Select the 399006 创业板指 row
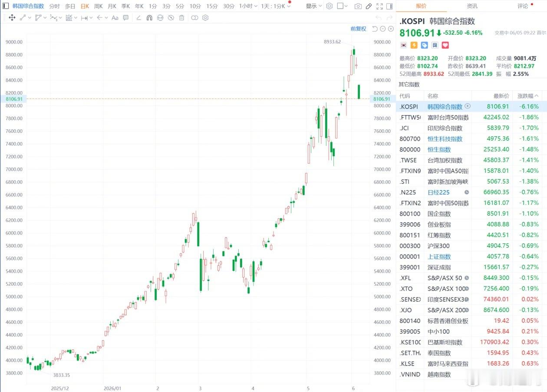547x392 pixels. 471,224
